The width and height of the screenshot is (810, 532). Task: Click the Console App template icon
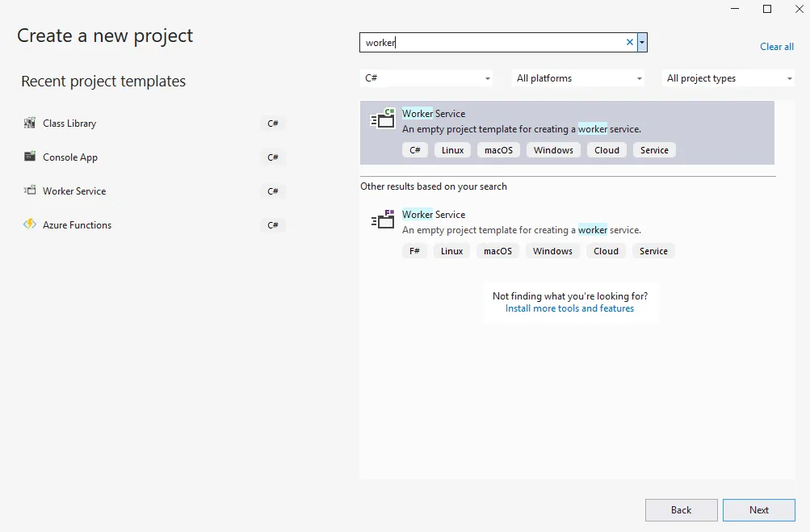(30, 157)
